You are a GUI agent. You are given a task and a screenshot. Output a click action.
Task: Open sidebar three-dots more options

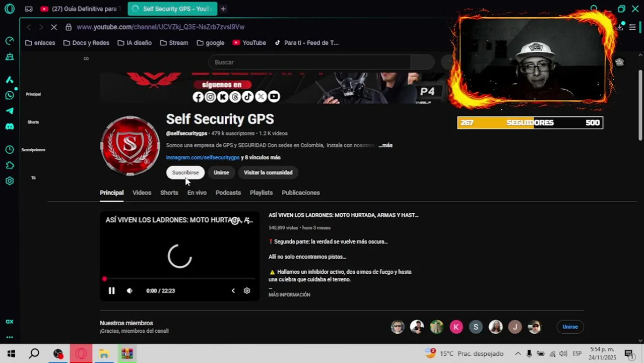coord(10,337)
